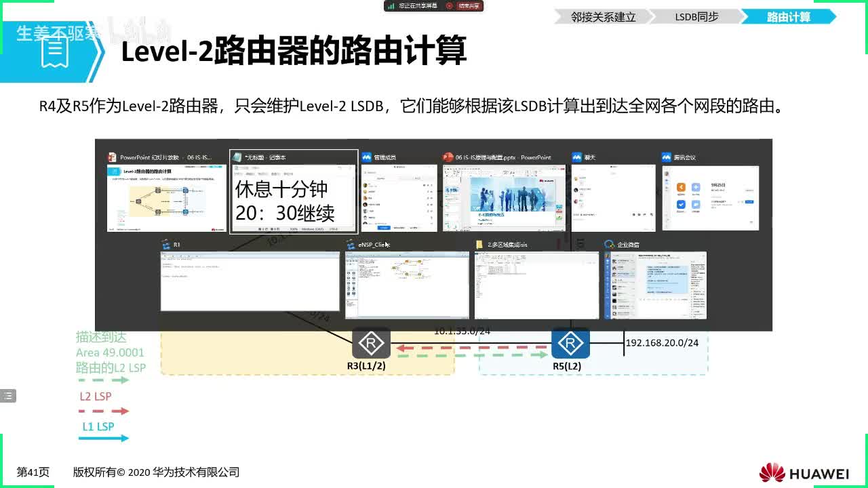Switch to the 聊天 window thumbnail
This screenshot has width=868, height=488.
[x=614, y=197]
